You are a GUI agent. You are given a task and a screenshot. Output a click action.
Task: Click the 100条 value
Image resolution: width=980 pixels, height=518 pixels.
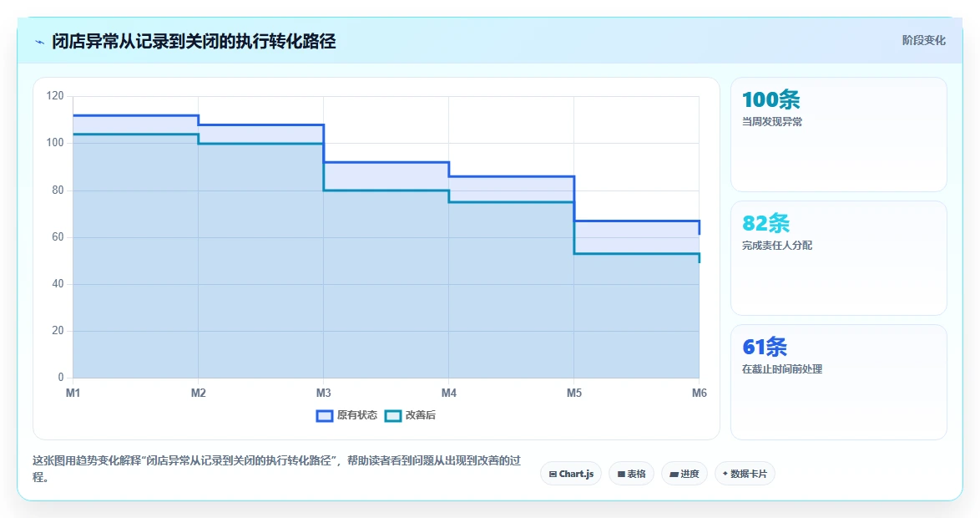point(770,99)
